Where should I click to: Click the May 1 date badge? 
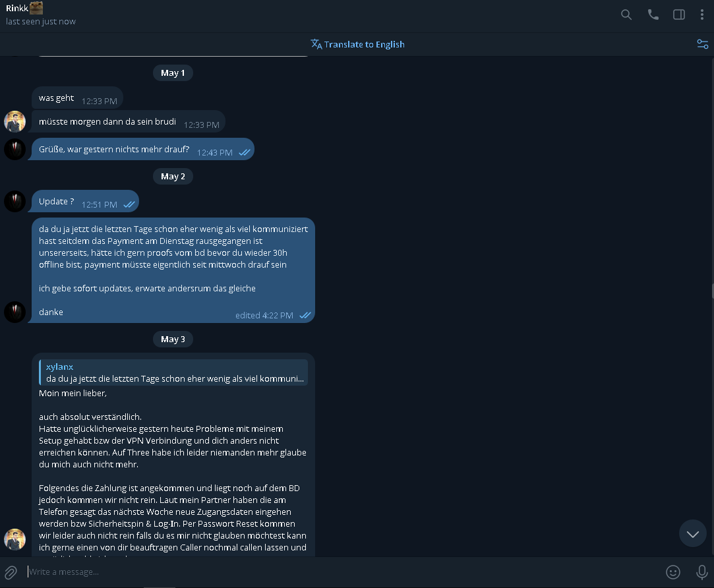173,73
